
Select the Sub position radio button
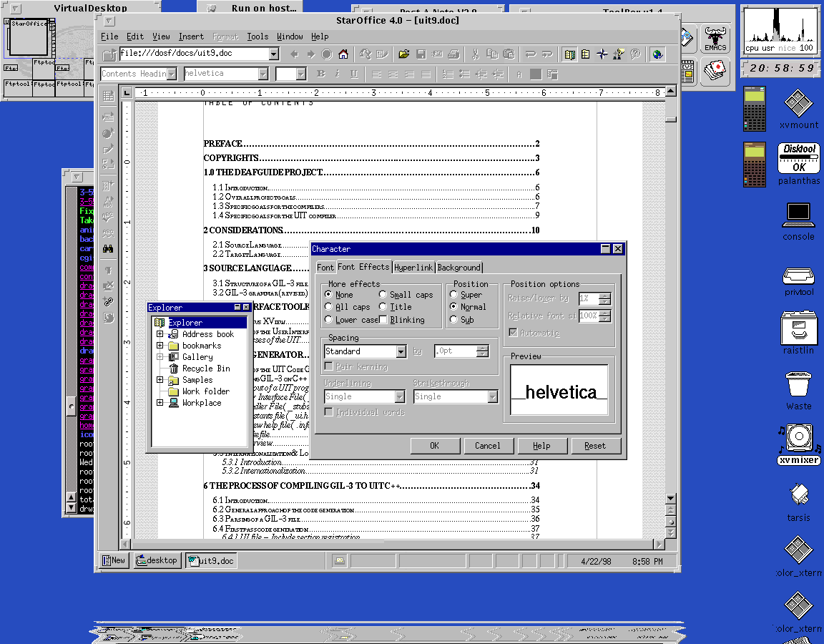pyautogui.click(x=453, y=320)
